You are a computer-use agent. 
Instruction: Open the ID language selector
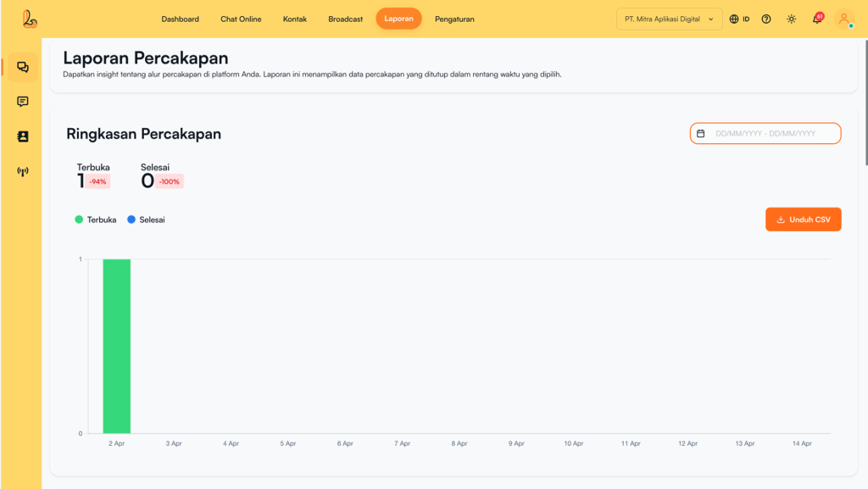pos(739,19)
